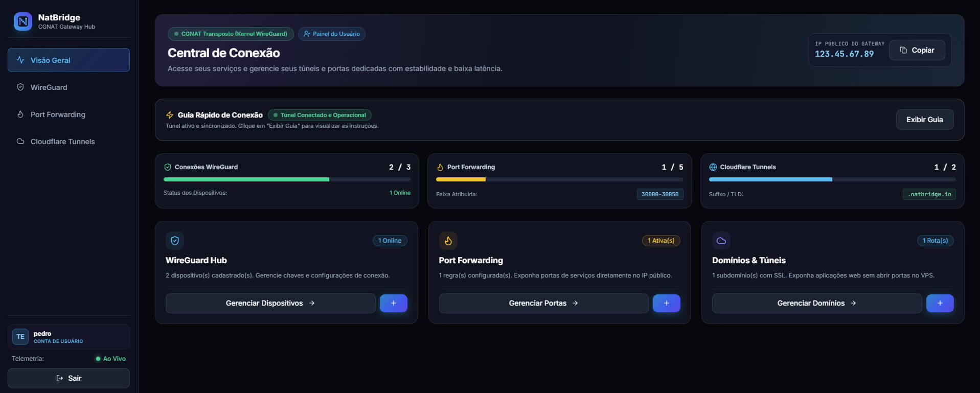Click the Central de Conexão heading
The height and width of the screenshot is (393, 980).
tap(224, 53)
